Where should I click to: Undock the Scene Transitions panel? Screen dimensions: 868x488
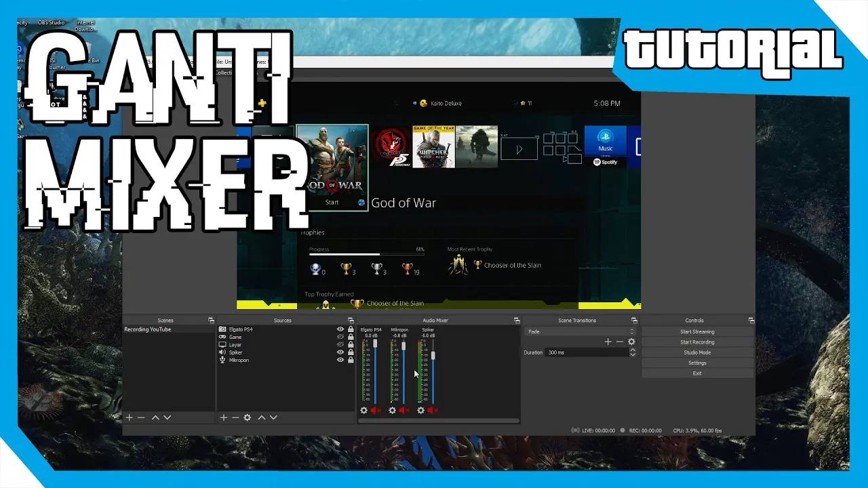pyautogui.click(x=634, y=321)
